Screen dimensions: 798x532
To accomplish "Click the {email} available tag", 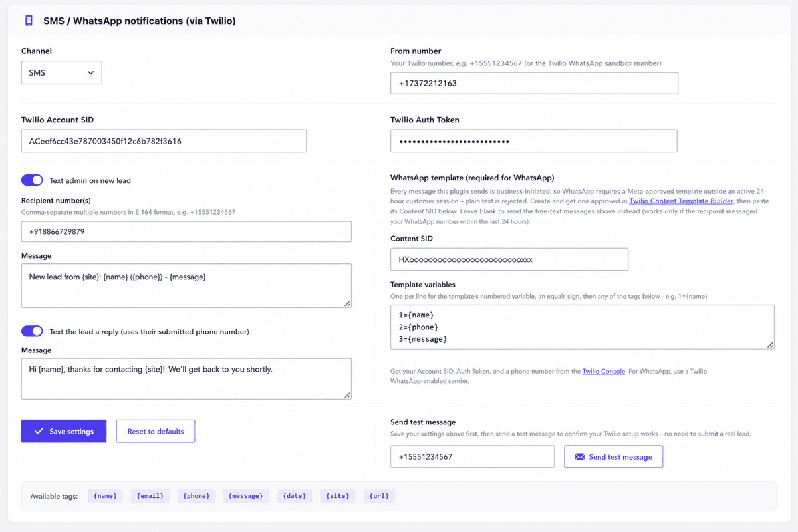I will pyautogui.click(x=150, y=496).
